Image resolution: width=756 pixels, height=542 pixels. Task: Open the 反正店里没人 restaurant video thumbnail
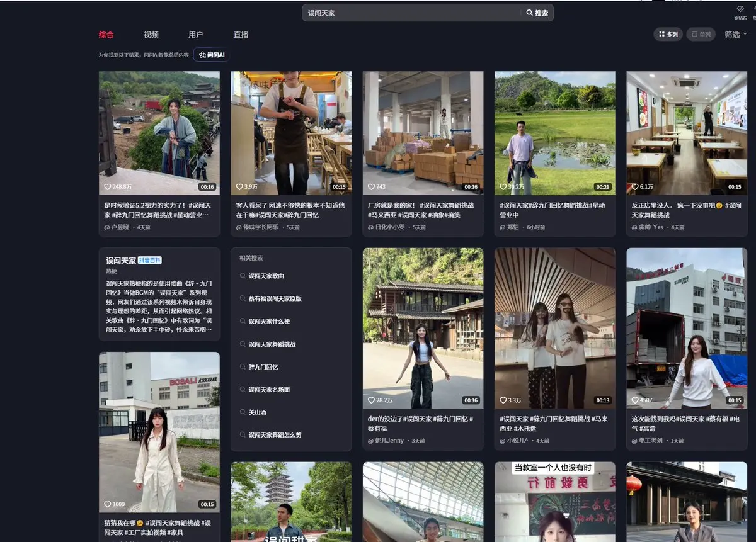tap(687, 133)
